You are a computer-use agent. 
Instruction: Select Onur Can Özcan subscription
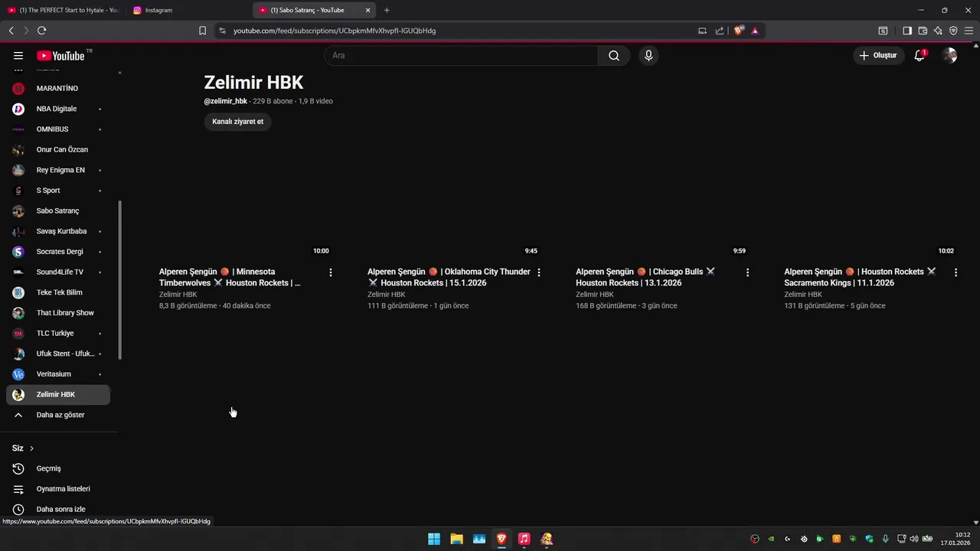[x=58, y=149]
